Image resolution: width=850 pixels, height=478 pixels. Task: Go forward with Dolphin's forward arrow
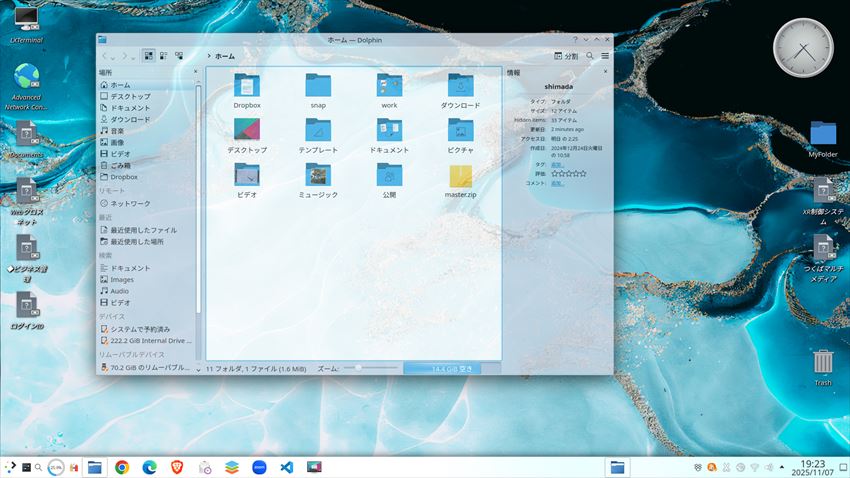click(x=124, y=56)
